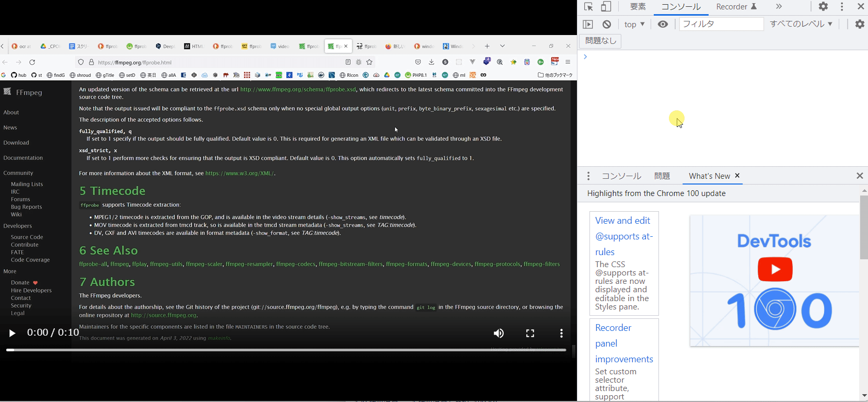The height and width of the screenshot is (402, 868).
Task: Toggle the device toolbar icon
Action: [x=606, y=7]
